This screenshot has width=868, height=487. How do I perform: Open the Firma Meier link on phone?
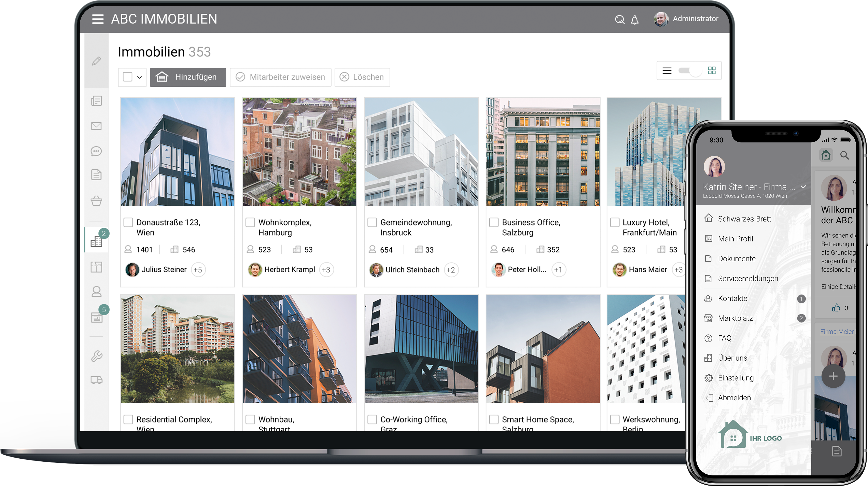(837, 332)
